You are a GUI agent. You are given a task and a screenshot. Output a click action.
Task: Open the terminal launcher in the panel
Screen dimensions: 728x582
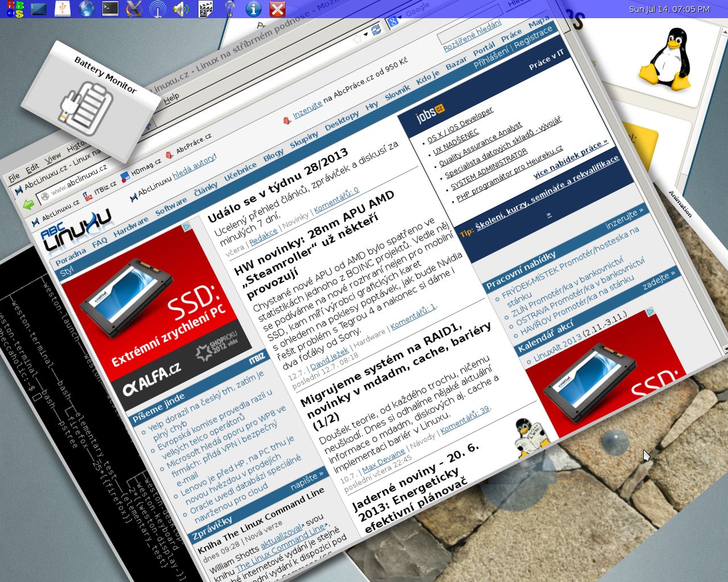(110, 9)
